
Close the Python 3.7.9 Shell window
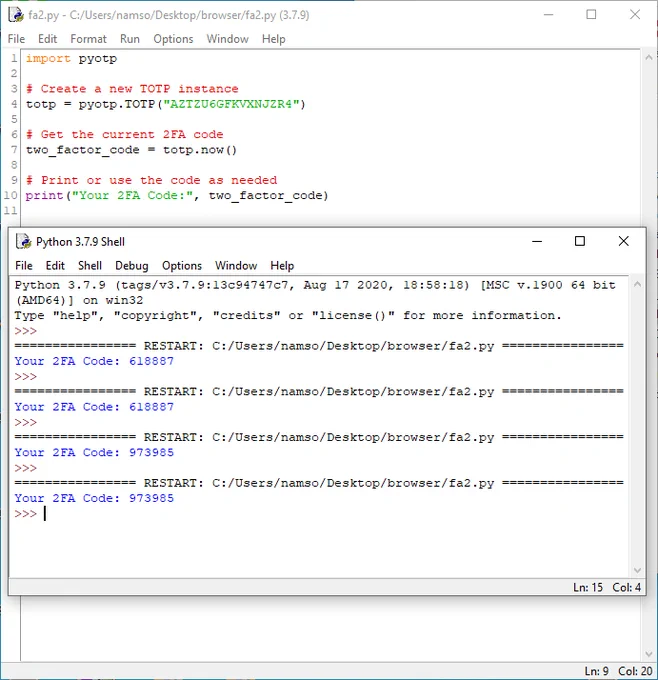pos(623,241)
